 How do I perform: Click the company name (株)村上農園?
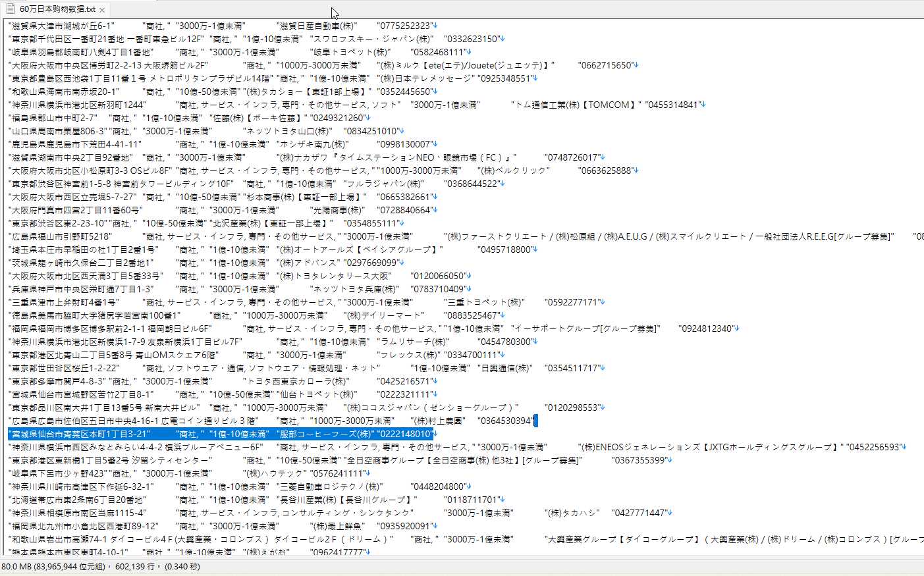[x=438, y=421]
